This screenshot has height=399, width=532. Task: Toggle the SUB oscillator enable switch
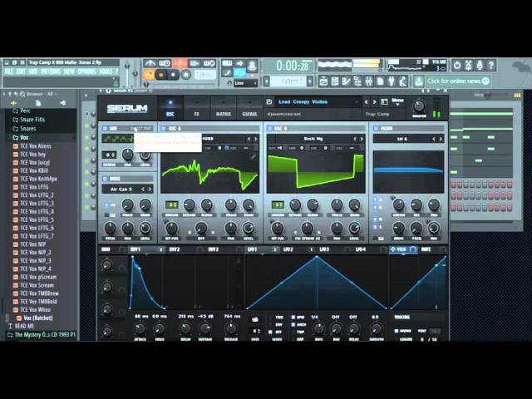105,129
